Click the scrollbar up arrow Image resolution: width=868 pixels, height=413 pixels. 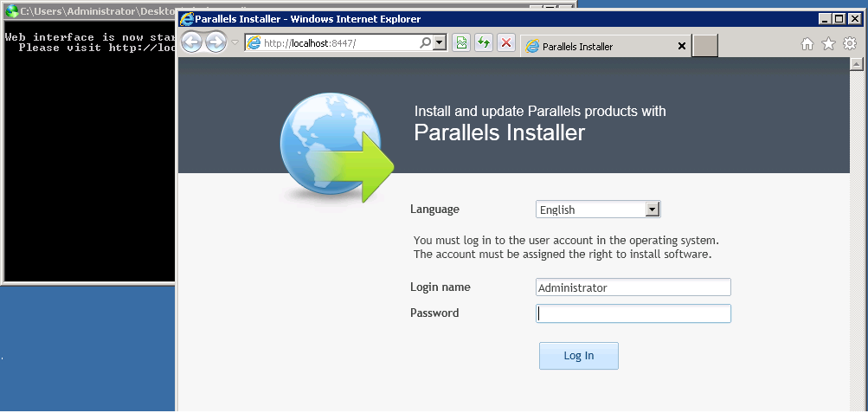pos(857,65)
